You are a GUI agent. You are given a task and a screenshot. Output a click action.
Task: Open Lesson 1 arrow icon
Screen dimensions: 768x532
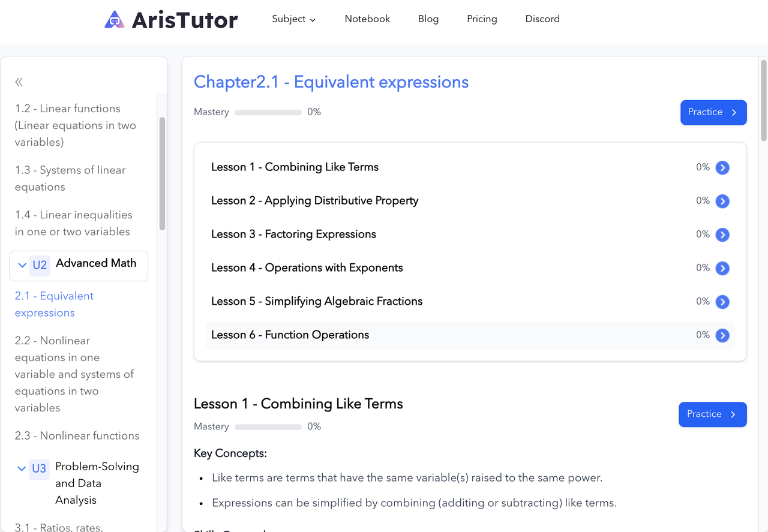pos(722,167)
